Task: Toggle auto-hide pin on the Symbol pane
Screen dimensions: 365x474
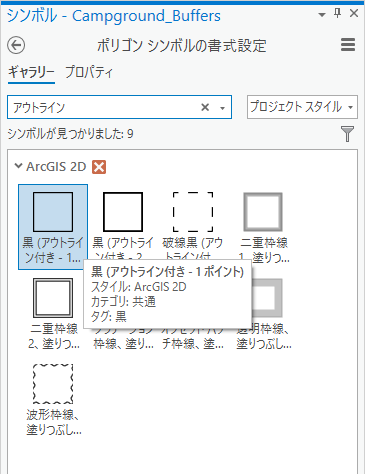Action: [x=338, y=14]
